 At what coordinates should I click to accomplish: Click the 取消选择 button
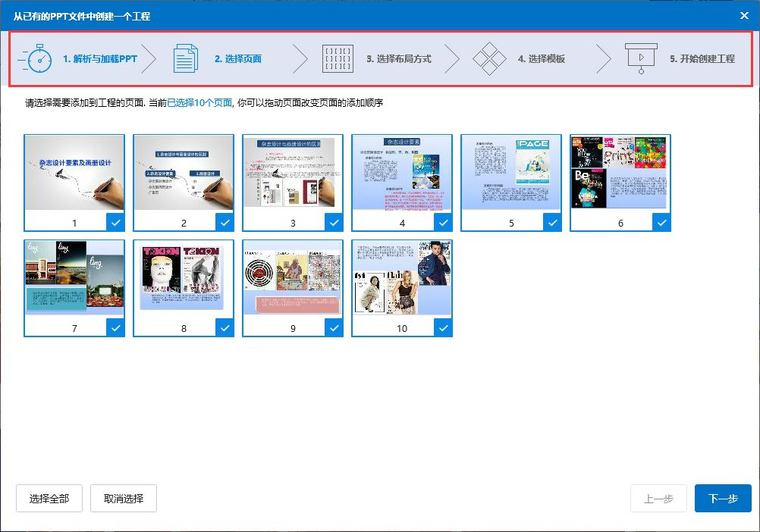pyautogui.click(x=123, y=498)
